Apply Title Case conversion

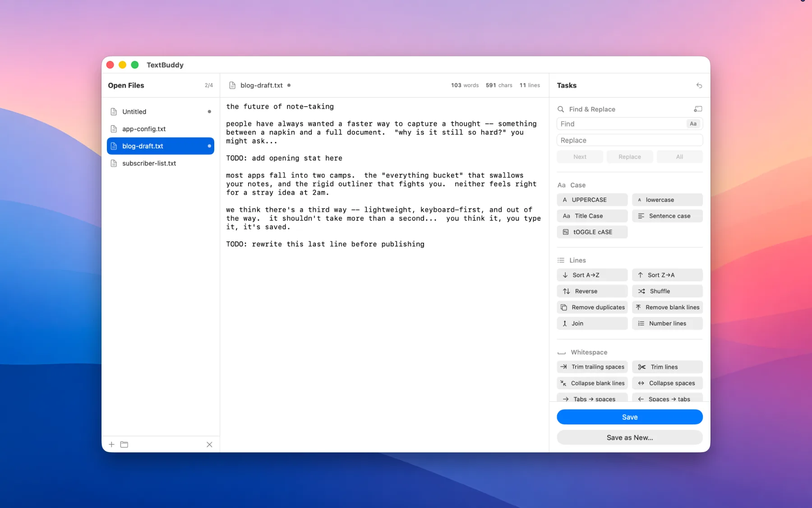pos(592,216)
